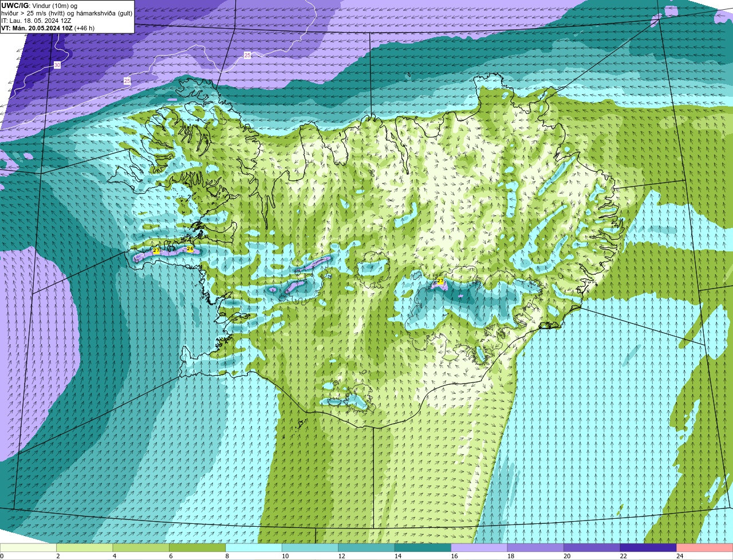The height and width of the screenshot is (560, 733).
Task: Click the pale cream 0–2 m/s legend swatch
Action: tap(28, 547)
